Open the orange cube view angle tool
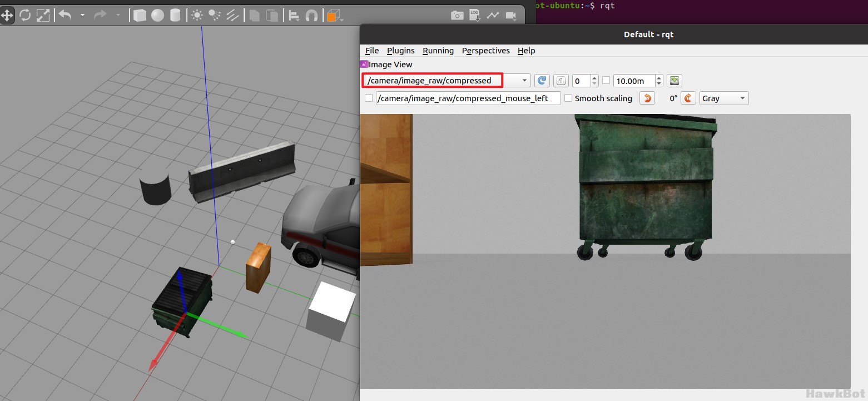Image resolution: width=868 pixels, height=401 pixels. click(333, 16)
